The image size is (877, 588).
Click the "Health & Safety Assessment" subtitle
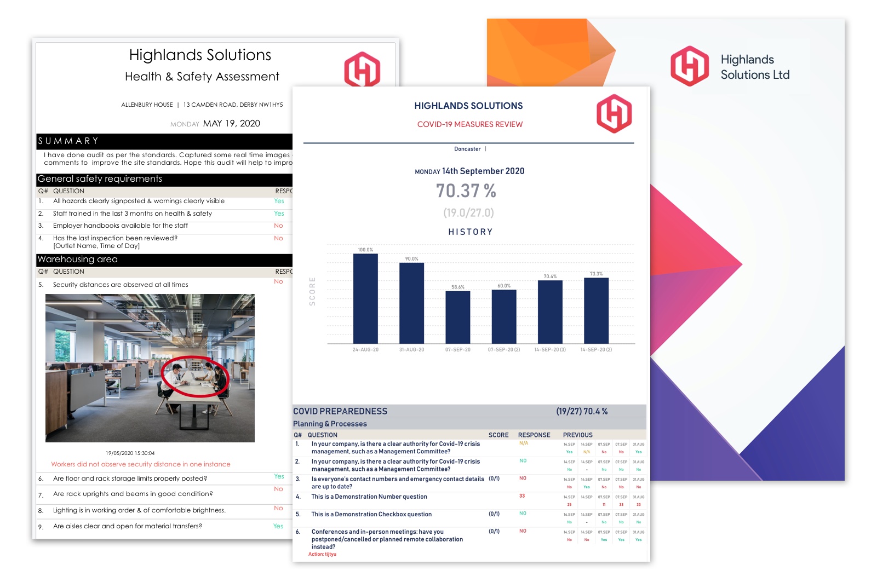[202, 77]
